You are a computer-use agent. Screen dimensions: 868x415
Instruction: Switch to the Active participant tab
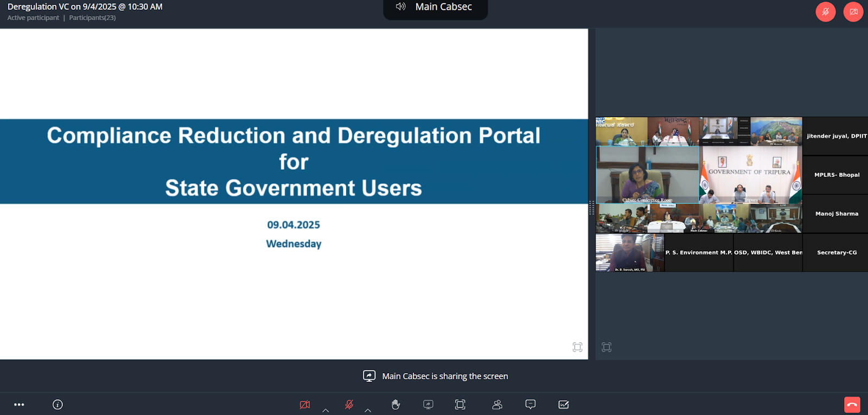pyautogui.click(x=33, y=18)
